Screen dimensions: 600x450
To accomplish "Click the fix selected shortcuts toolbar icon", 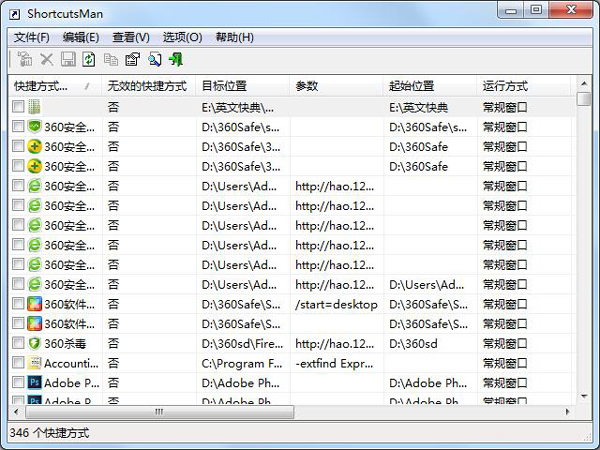I will [x=25, y=60].
